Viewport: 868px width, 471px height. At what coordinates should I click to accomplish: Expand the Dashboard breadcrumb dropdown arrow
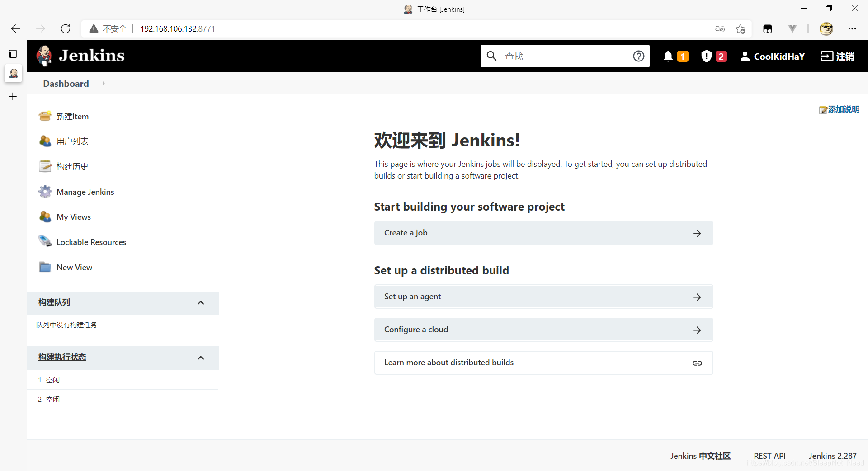click(x=104, y=83)
